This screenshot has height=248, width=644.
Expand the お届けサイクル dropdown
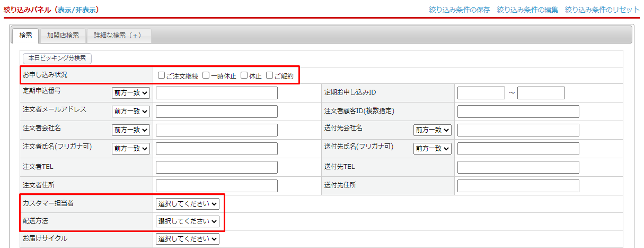pos(187,239)
